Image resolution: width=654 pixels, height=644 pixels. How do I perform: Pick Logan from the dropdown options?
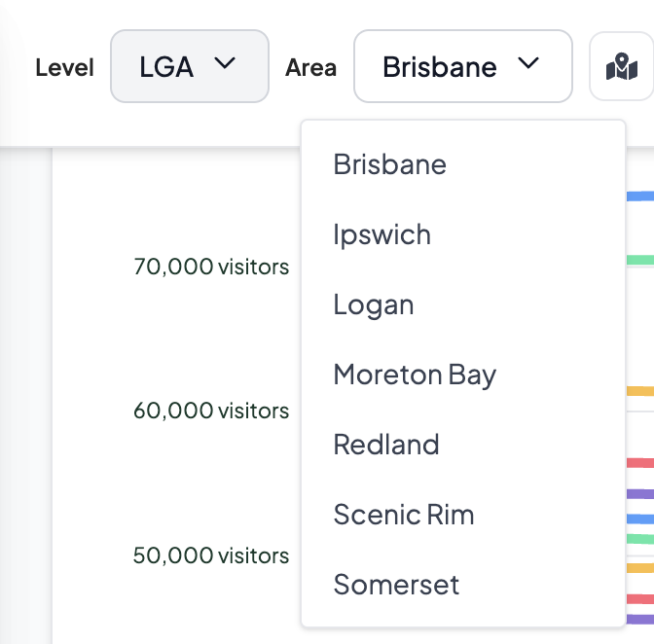click(374, 304)
